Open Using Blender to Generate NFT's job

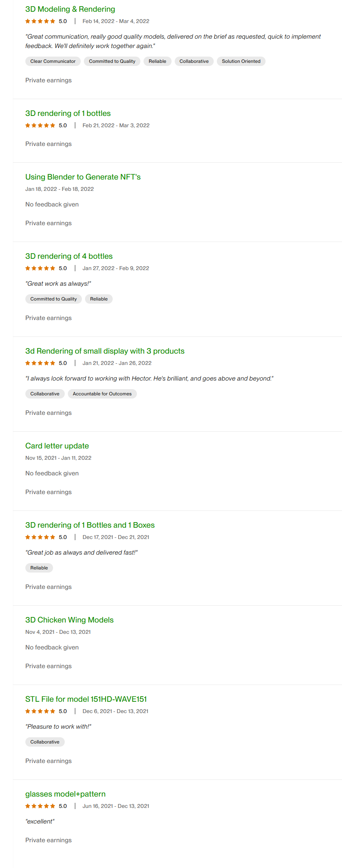83,177
